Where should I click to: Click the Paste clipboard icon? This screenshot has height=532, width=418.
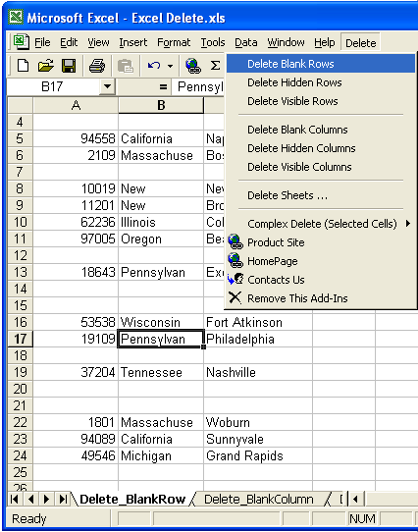tap(126, 66)
